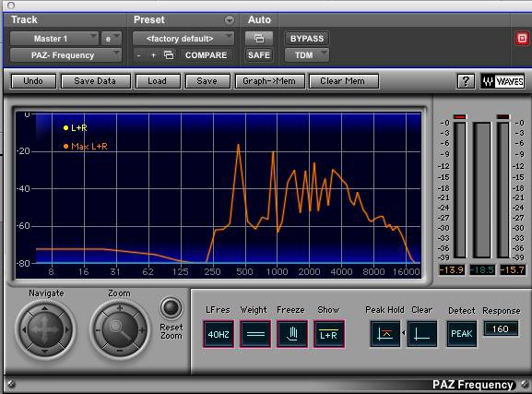Image resolution: width=532 pixels, height=394 pixels.
Task: Click the center peak readout -18.5
Action: coord(482,269)
